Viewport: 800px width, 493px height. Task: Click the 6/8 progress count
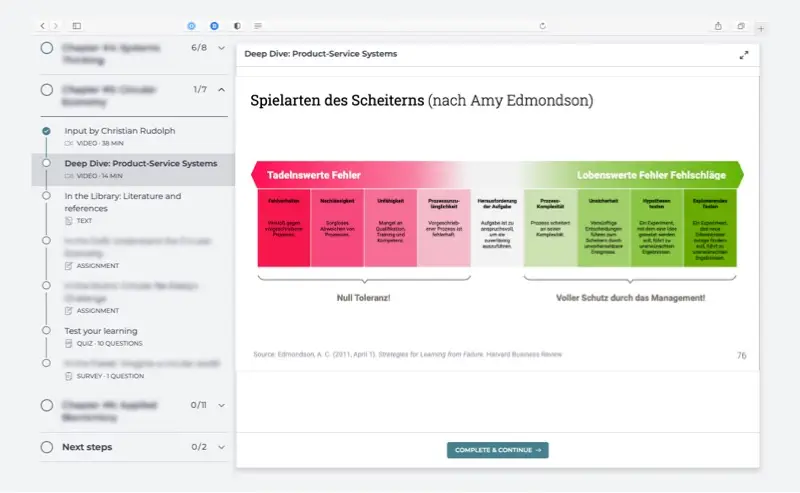199,48
